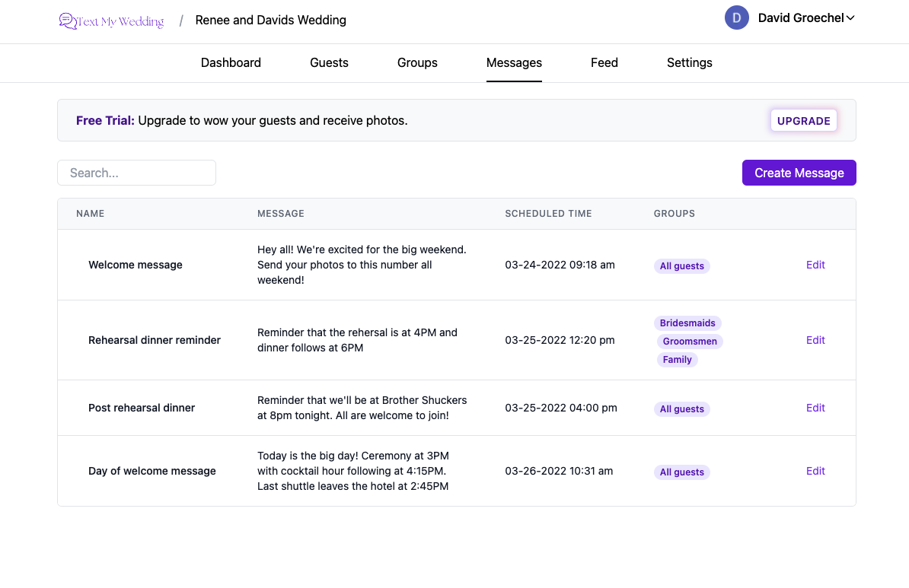The height and width of the screenshot is (588, 909).
Task: Click the Create Message button
Action: pyautogui.click(x=799, y=173)
